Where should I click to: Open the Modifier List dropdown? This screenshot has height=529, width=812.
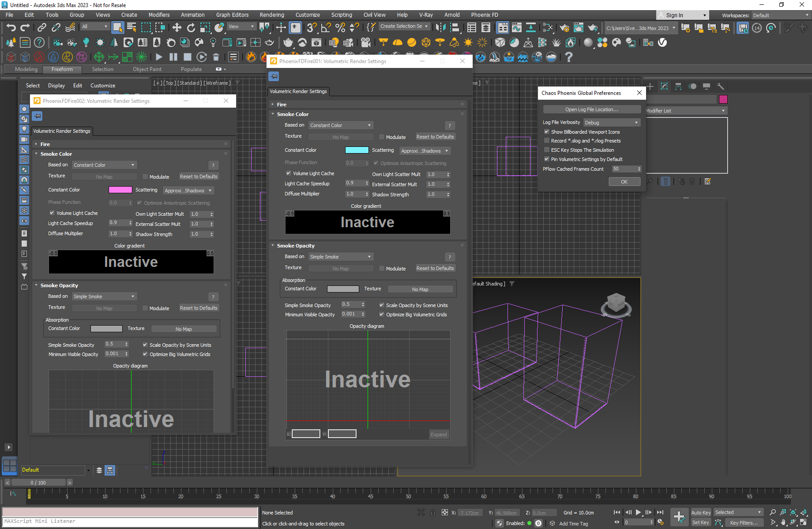[x=686, y=111]
